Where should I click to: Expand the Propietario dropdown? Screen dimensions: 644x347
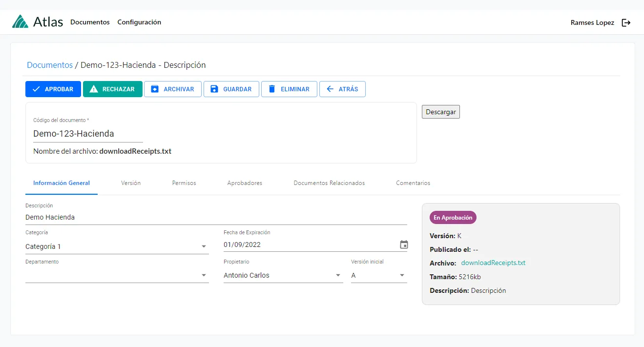click(x=338, y=275)
